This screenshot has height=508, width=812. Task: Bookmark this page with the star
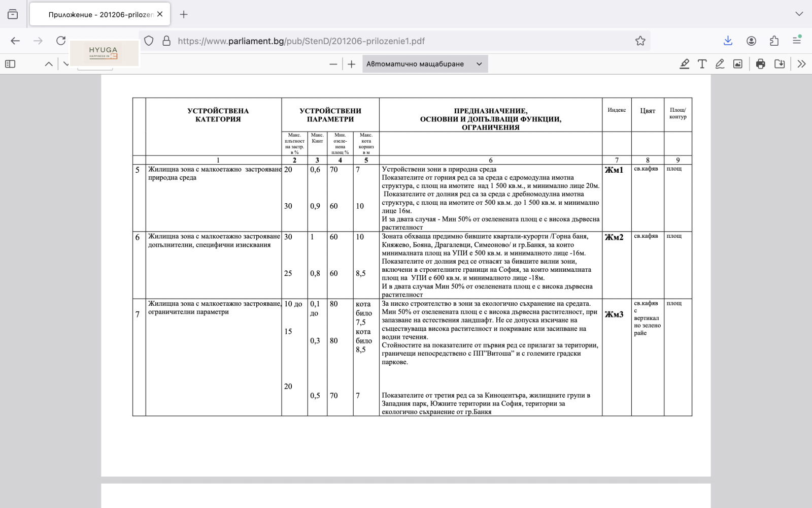pyautogui.click(x=640, y=41)
